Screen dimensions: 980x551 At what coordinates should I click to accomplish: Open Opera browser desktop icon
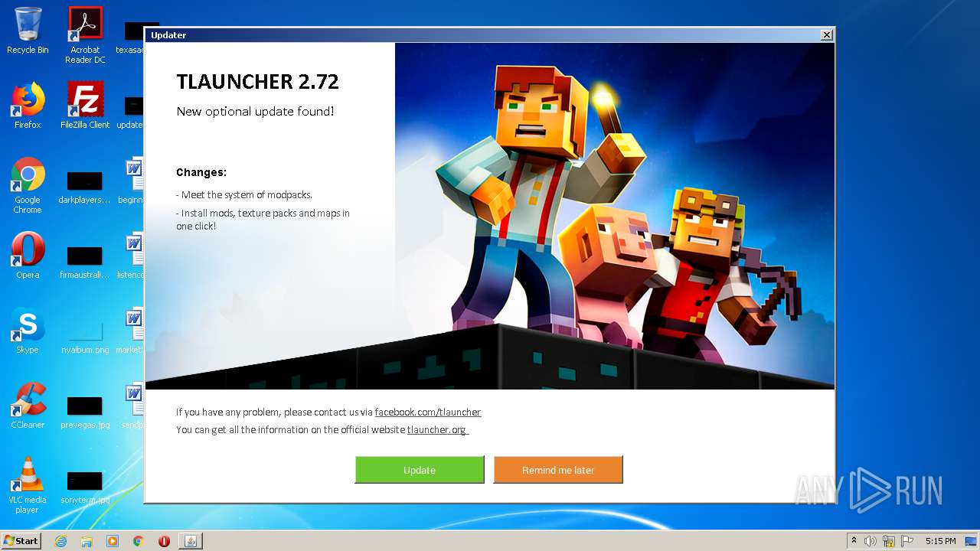tap(28, 256)
